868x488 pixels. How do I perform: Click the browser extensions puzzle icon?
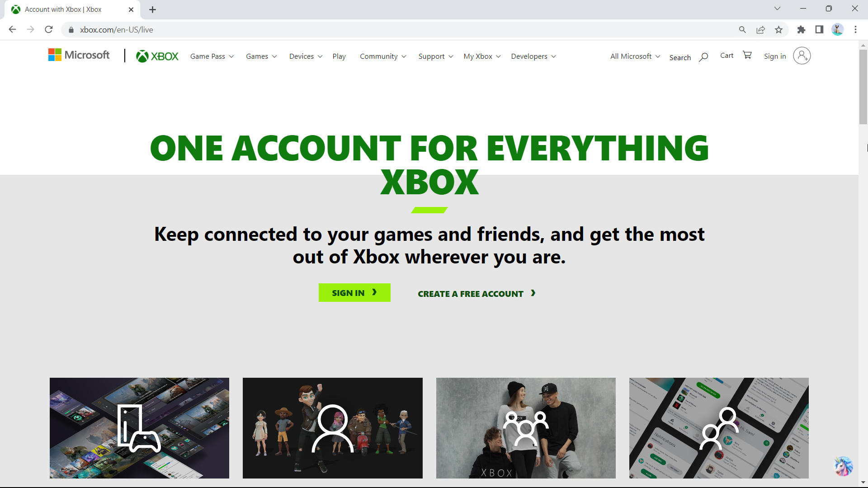pyautogui.click(x=801, y=30)
